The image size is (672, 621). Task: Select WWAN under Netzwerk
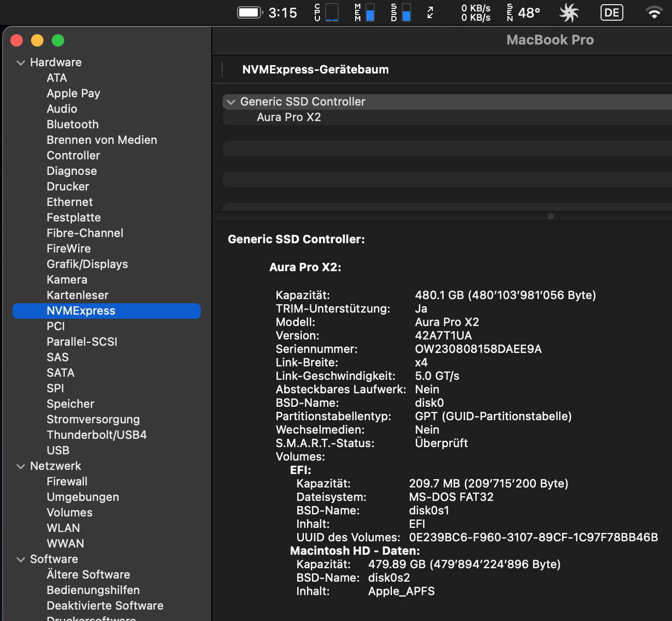pos(65,543)
